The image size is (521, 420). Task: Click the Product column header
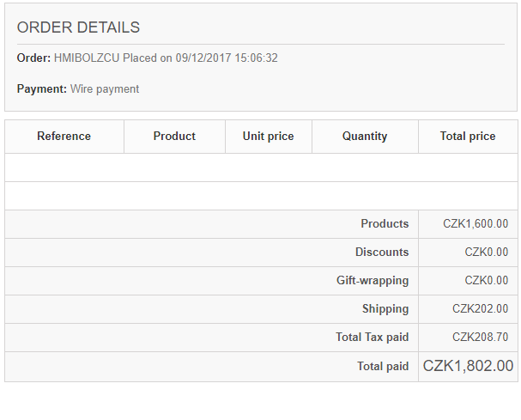(174, 136)
